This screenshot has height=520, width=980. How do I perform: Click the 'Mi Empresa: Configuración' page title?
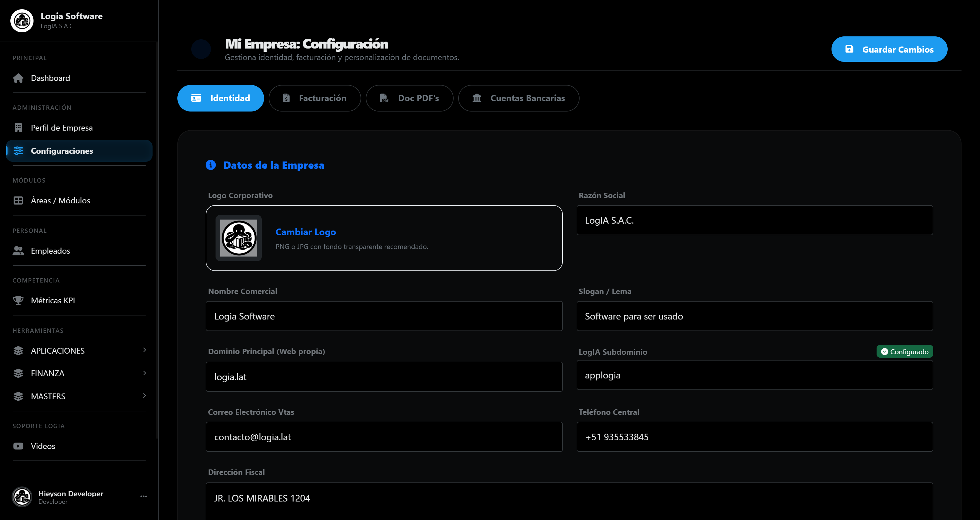306,44
